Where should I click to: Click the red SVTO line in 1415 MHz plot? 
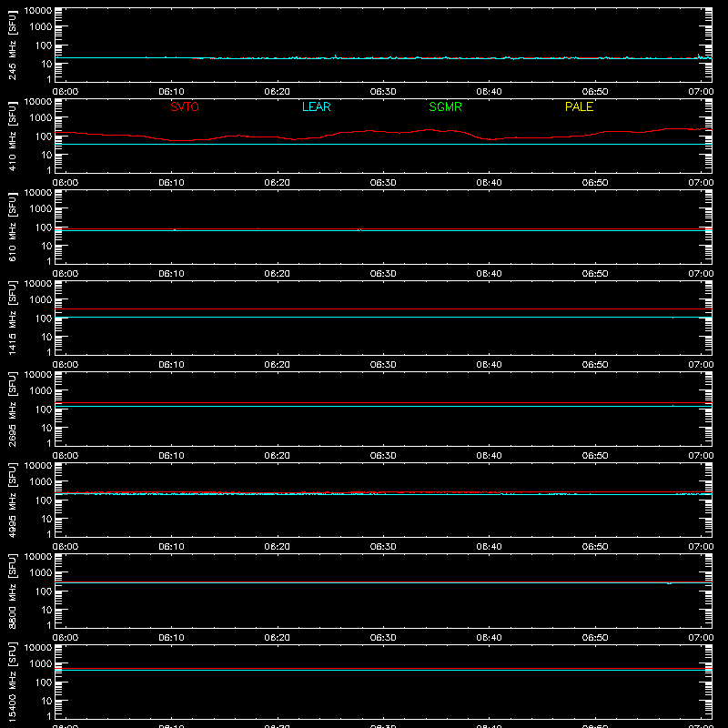383,308
